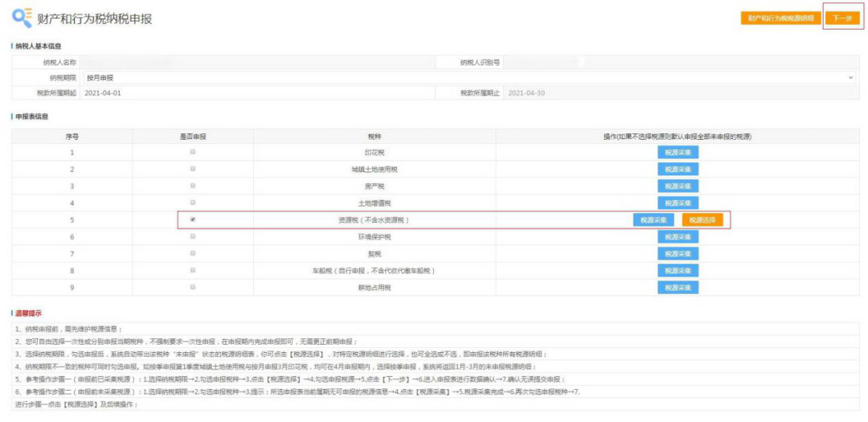Click the 是否申报 column header

[193, 136]
